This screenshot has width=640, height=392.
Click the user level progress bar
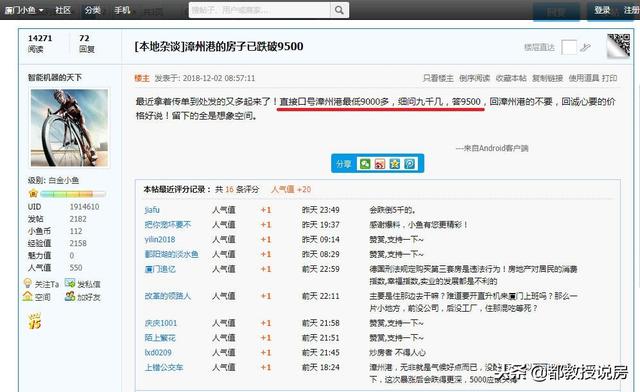click(73, 194)
